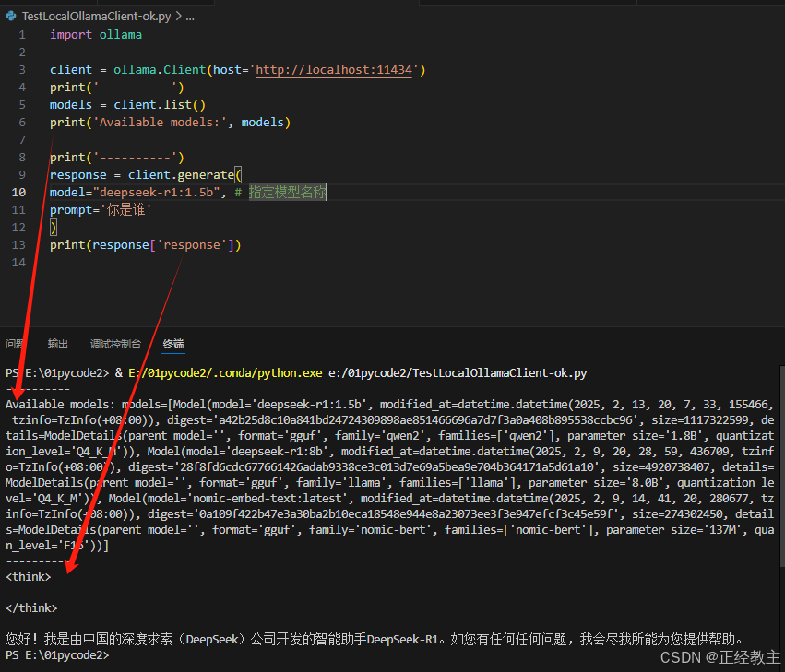Click the "print('Available models:', models)" line

(171, 122)
